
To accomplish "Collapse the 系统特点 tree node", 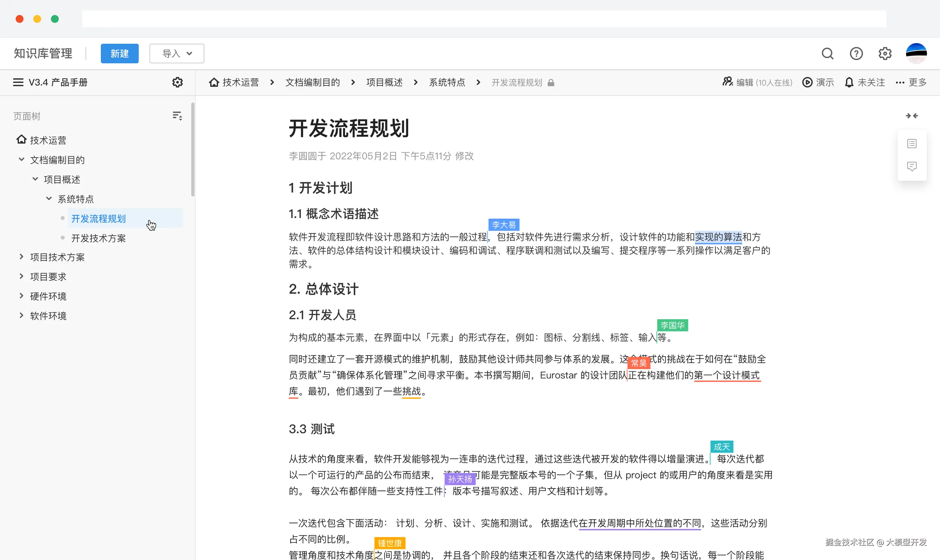I will [x=49, y=198].
